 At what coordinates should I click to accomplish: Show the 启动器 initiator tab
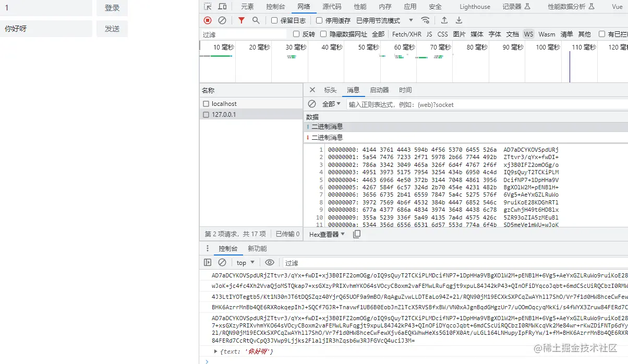(x=379, y=90)
